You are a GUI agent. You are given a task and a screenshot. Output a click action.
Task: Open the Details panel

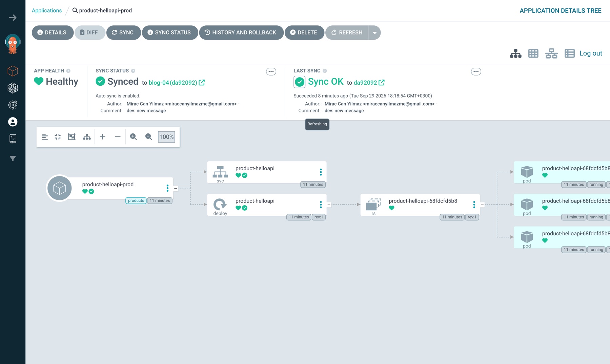tap(53, 33)
